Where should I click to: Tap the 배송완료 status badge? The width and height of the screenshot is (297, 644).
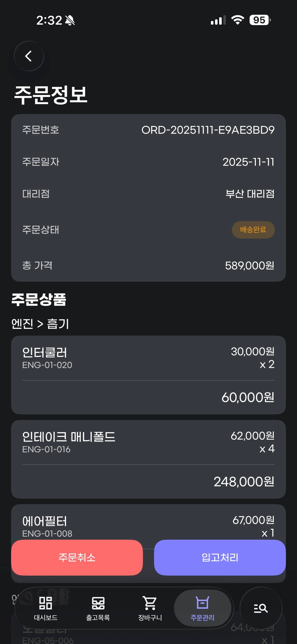click(x=253, y=229)
